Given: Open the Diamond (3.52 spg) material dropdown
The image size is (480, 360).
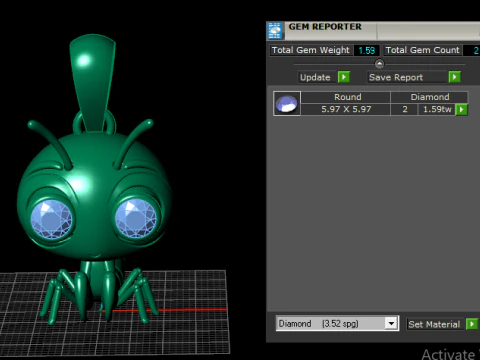Looking at the screenshot, I should [x=391, y=323].
